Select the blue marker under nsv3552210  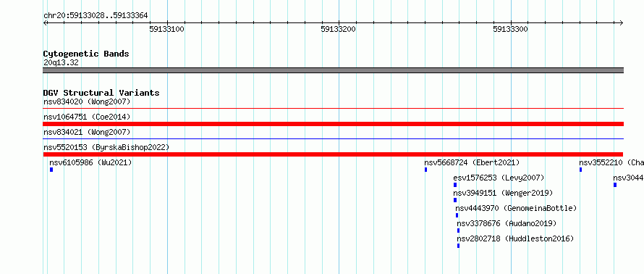coord(580,170)
